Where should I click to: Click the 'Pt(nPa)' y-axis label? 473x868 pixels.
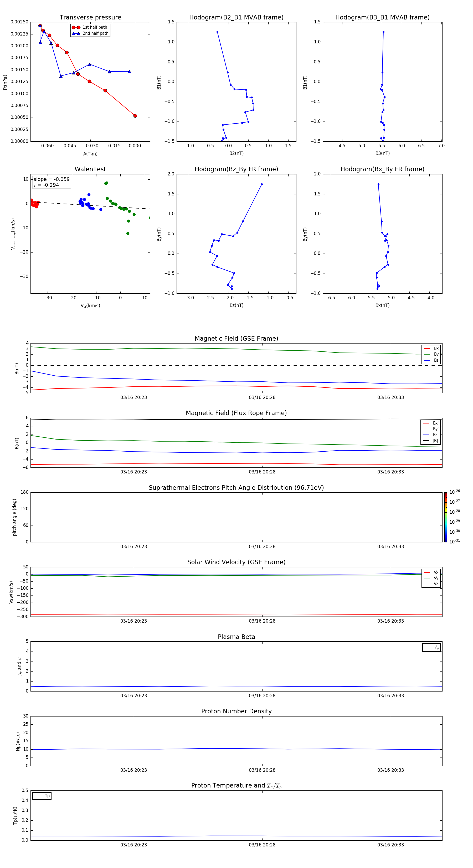point(5,82)
